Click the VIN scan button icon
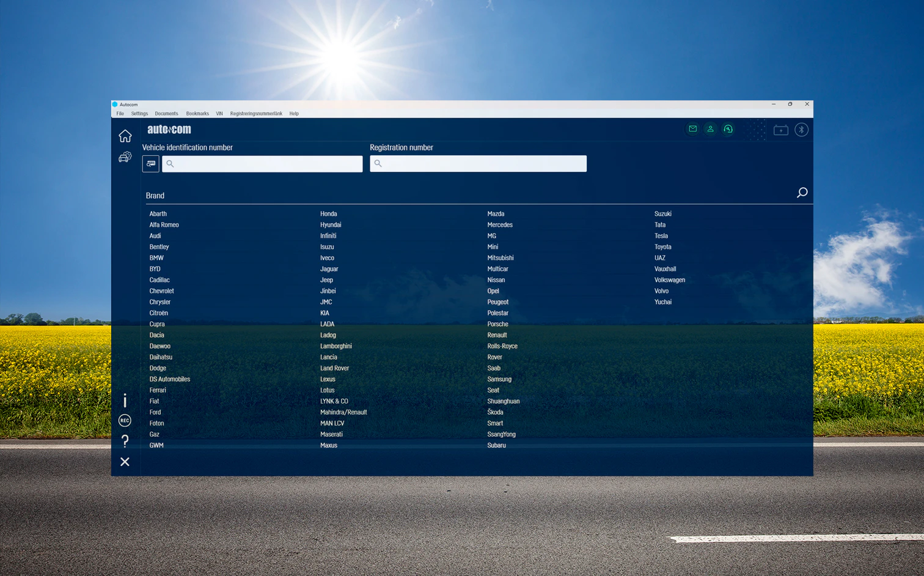This screenshot has width=924, height=576. [x=151, y=164]
